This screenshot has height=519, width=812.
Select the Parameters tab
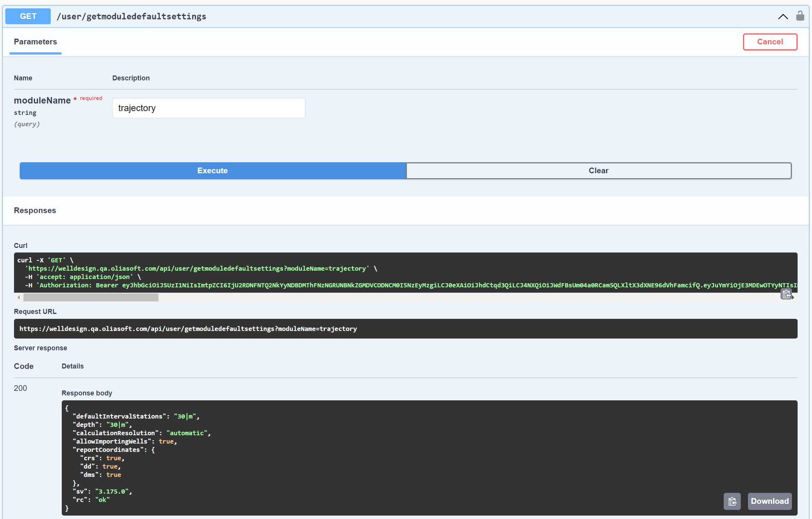point(35,42)
